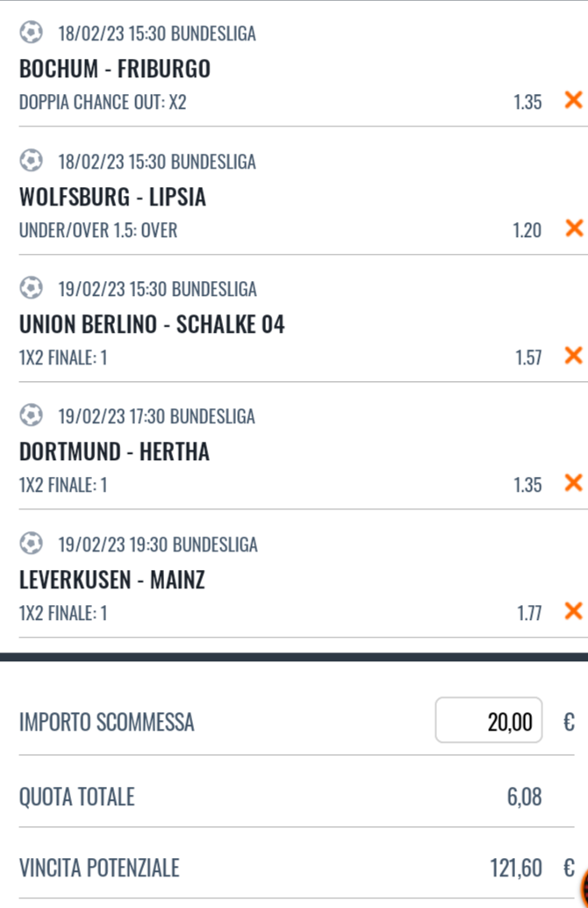588x908 pixels.
Task: Click the soccer ball icon for Bochum match
Action: [31, 33]
